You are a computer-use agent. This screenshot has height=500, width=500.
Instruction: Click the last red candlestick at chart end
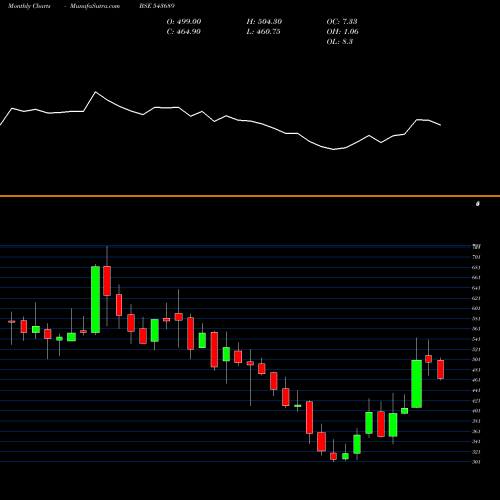[440, 369]
